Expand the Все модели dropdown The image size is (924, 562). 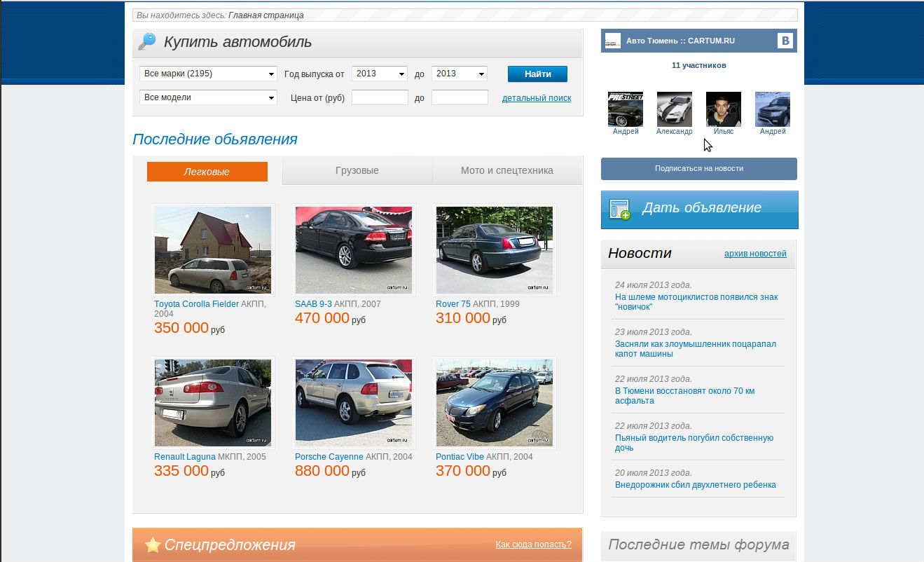coord(209,97)
